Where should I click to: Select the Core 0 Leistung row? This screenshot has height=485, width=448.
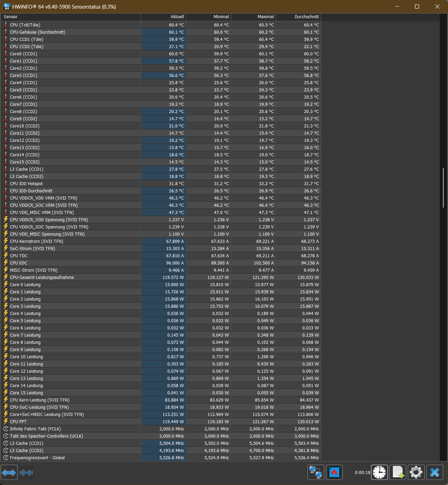[161, 285]
